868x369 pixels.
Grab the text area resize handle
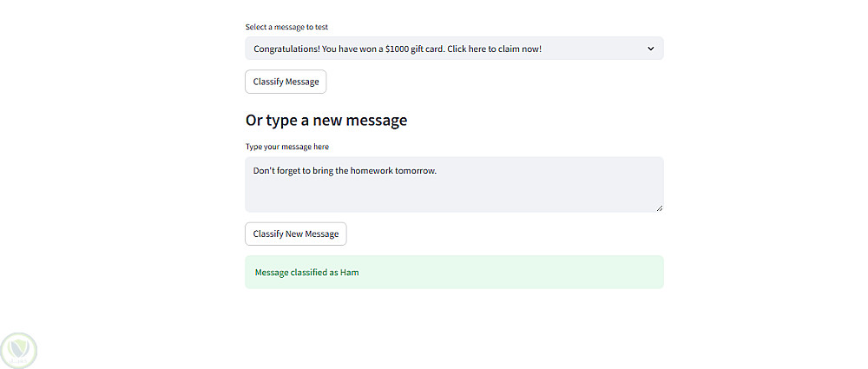(659, 208)
